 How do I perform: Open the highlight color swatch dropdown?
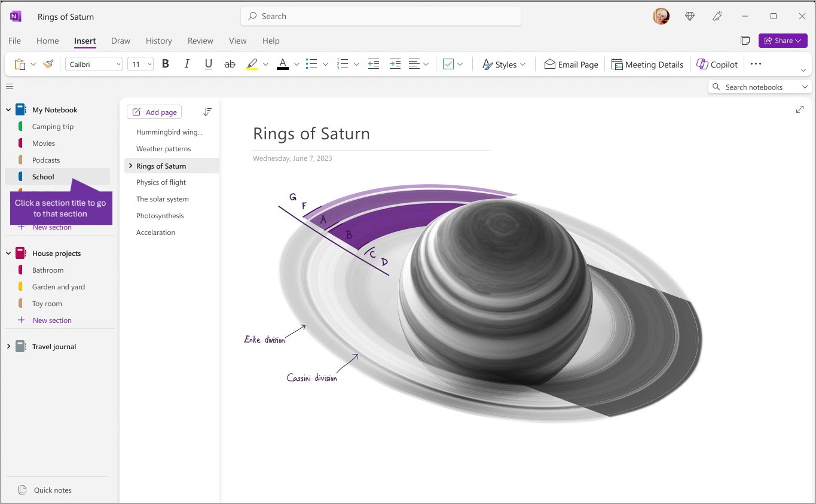(x=265, y=64)
